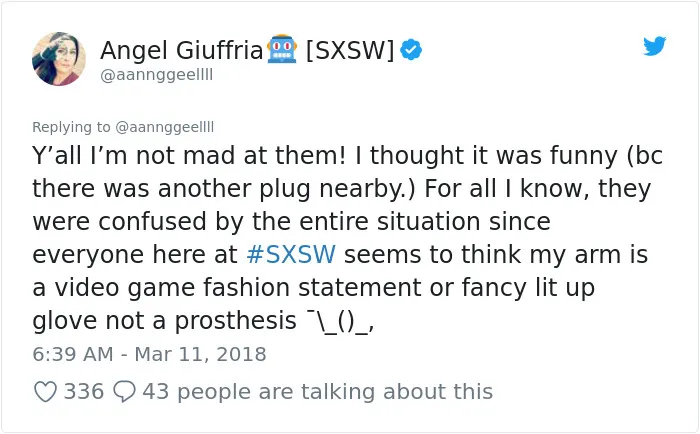The image size is (700, 434).
Task: Click the shrug emoticon ending the tweet
Action: coord(340,321)
